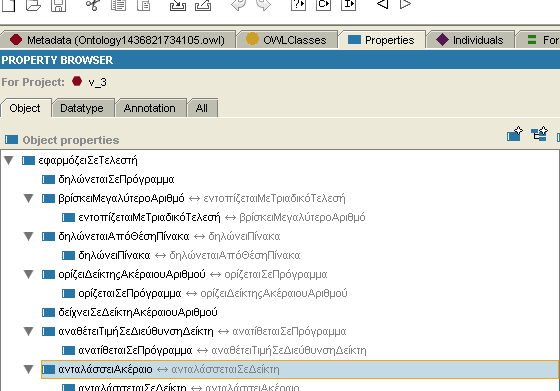Click the Save project toolbar icon

point(59,5)
